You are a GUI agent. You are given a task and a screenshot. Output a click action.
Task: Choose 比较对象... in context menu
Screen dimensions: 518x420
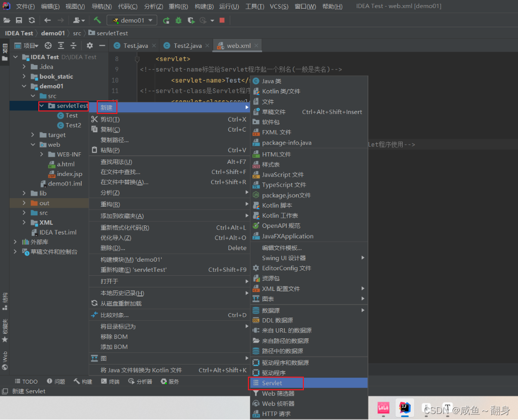[x=169, y=315]
